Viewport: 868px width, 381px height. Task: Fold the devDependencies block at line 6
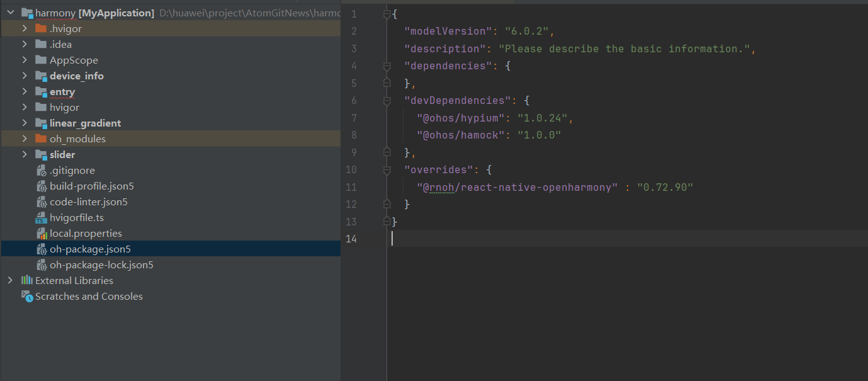tap(387, 100)
